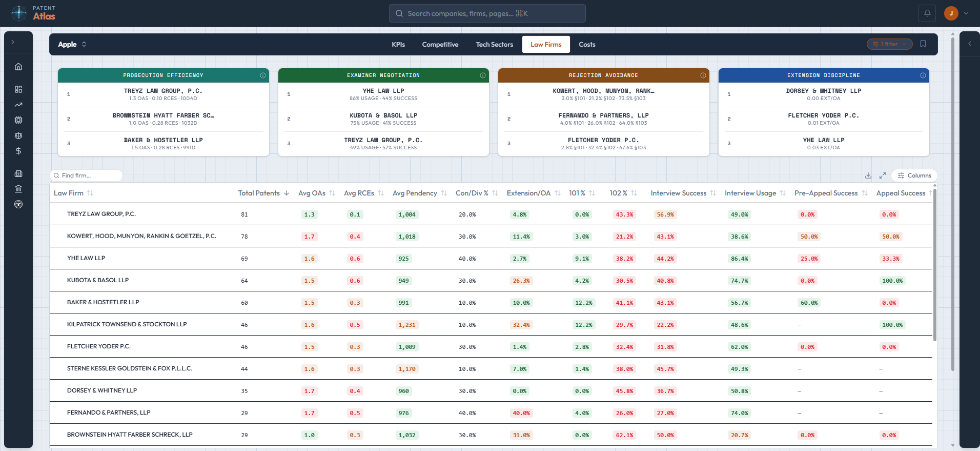This screenshot has width=980, height=451.
Task: Select DORSEY & WHITNEY LLP table row
Action: click(x=491, y=390)
